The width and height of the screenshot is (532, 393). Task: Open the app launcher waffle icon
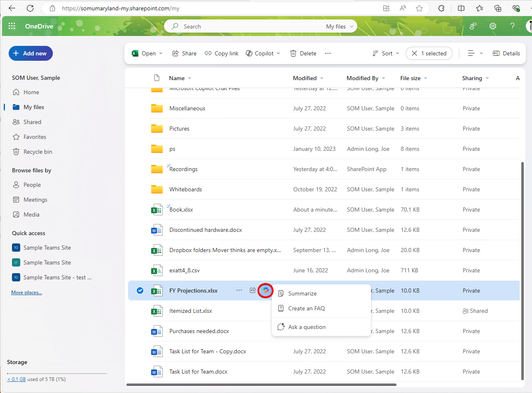[x=12, y=26]
